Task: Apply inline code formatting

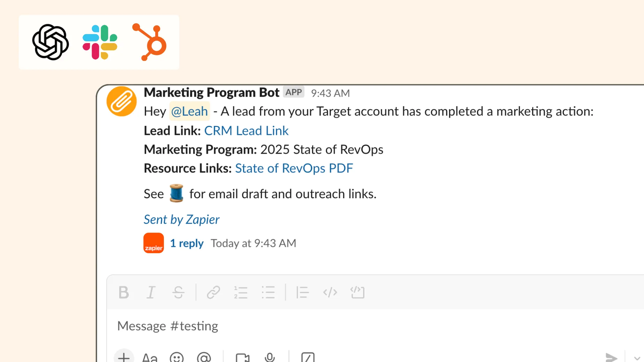Action: pyautogui.click(x=330, y=292)
